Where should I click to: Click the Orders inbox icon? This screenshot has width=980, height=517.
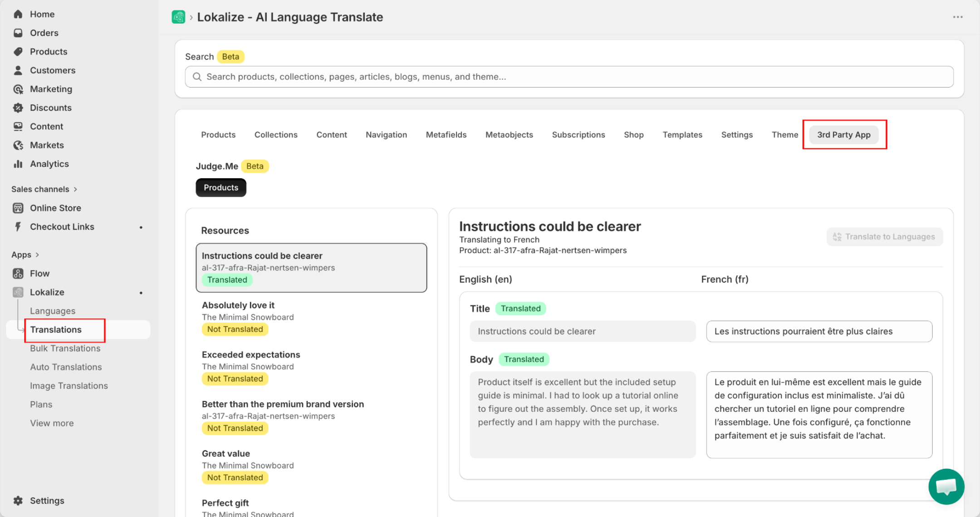(18, 33)
